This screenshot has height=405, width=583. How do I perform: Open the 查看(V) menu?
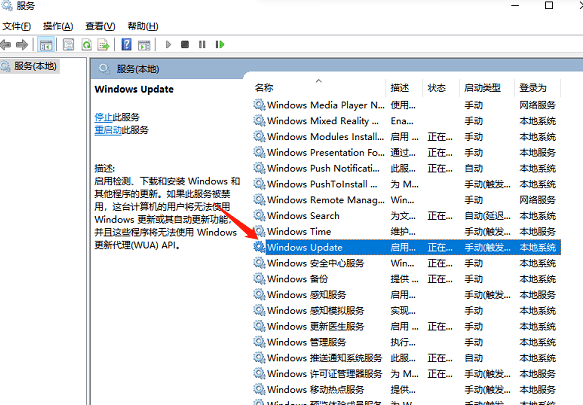tap(100, 26)
